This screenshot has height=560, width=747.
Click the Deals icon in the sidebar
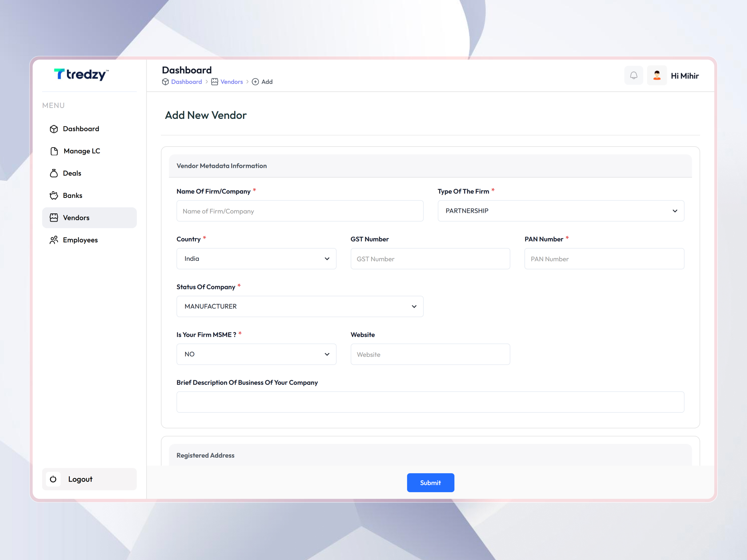point(54,173)
